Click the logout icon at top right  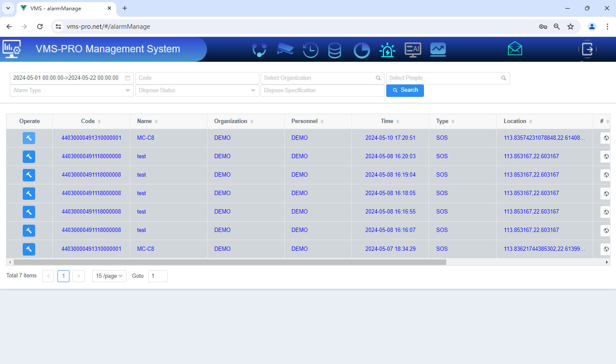click(x=587, y=49)
